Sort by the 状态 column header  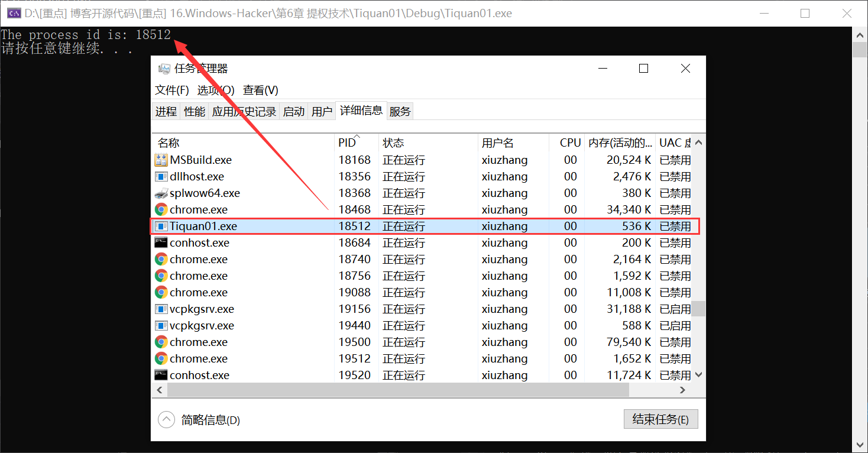(x=428, y=143)
